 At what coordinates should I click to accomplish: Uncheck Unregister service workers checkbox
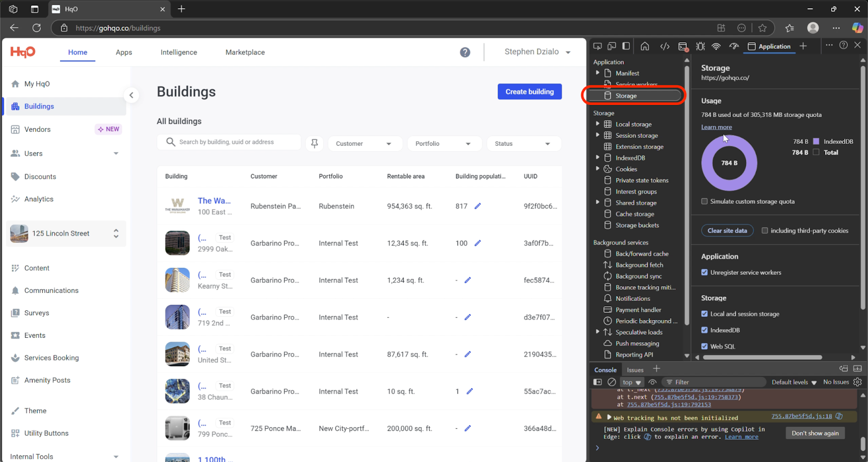click(x=704, y=272)
